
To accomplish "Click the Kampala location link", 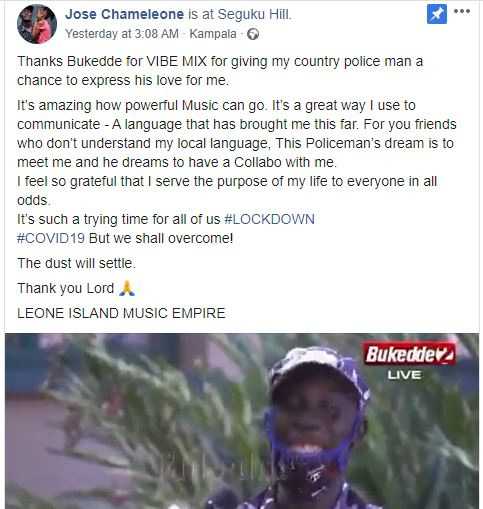I will 213,34.
